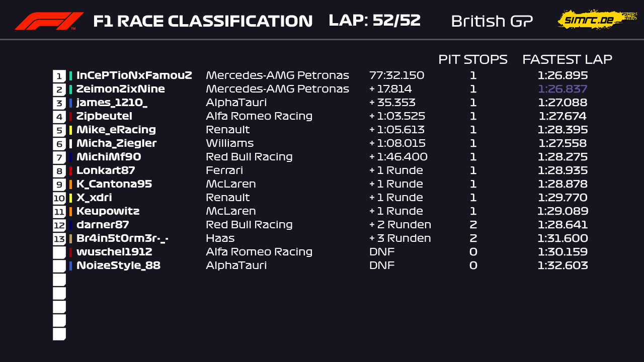644x362 pixels.
Task: Click the last empty position box at bottom
Action: pos(59,334)
